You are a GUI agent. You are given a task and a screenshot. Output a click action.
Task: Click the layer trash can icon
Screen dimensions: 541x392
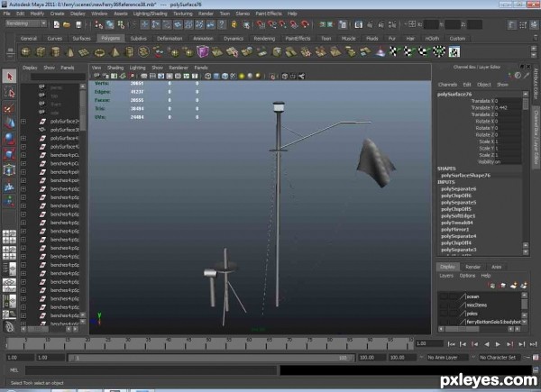503,286
